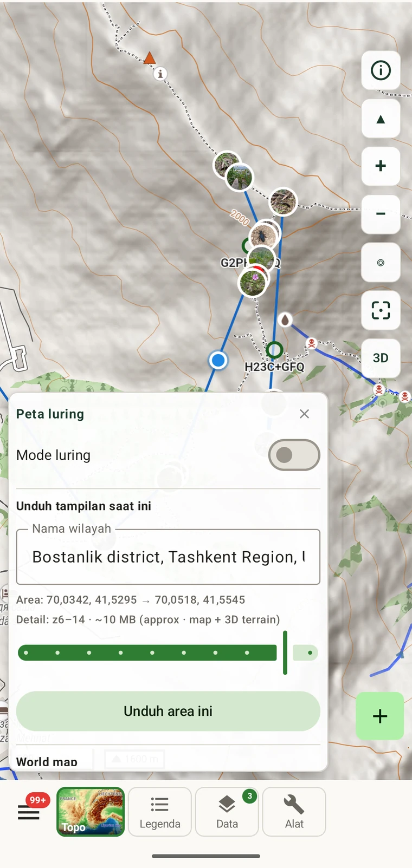Open the Legenda tab
Viewport: 412px width, 868px height.
(x=160, y=812)
